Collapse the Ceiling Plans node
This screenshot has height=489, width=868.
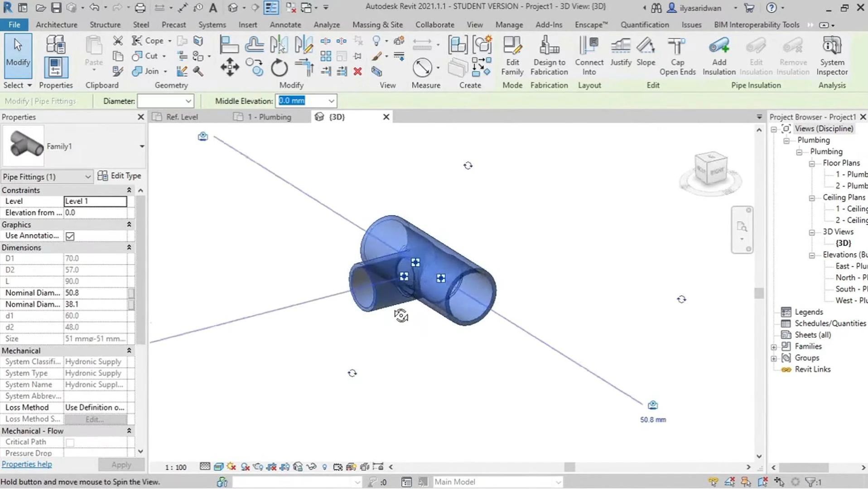[812, 198]
